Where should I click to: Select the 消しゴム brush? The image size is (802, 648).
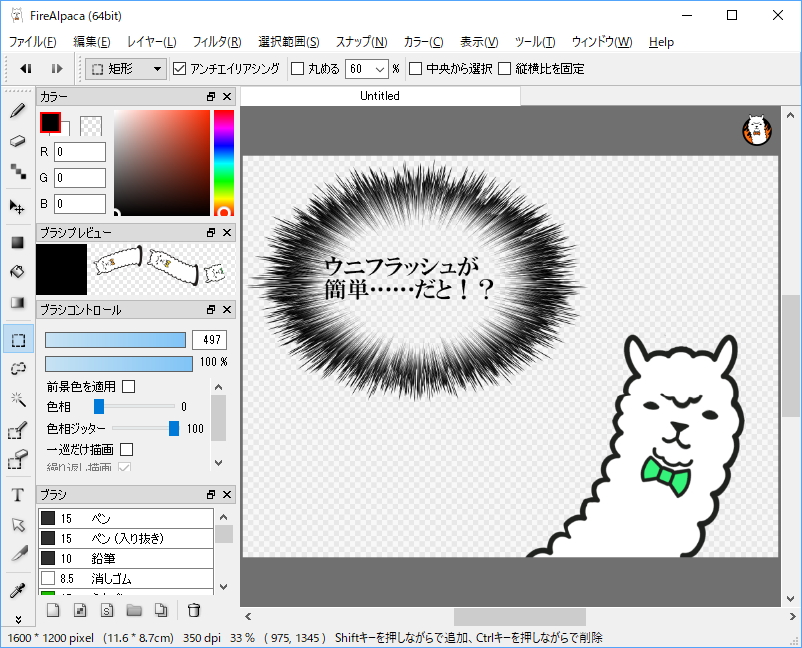pos(126,578)
